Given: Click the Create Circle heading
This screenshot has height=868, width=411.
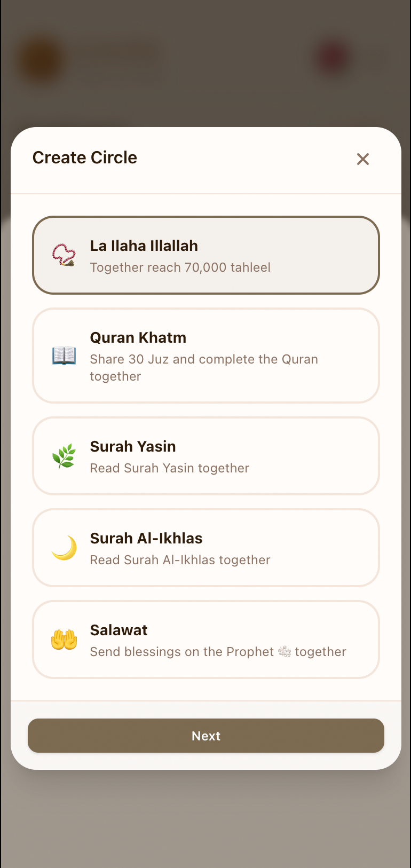Looking at the screenshot, I should pos(85,157).
